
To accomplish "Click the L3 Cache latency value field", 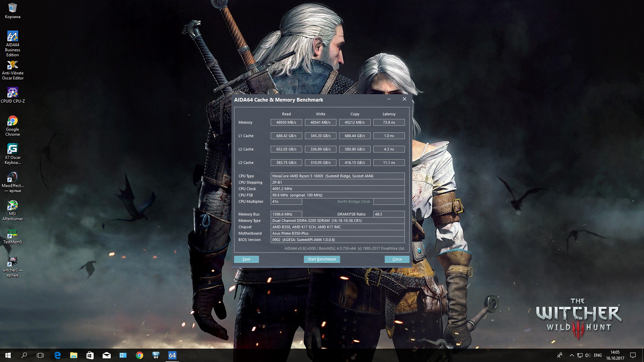I will click(x=389, y=163).
